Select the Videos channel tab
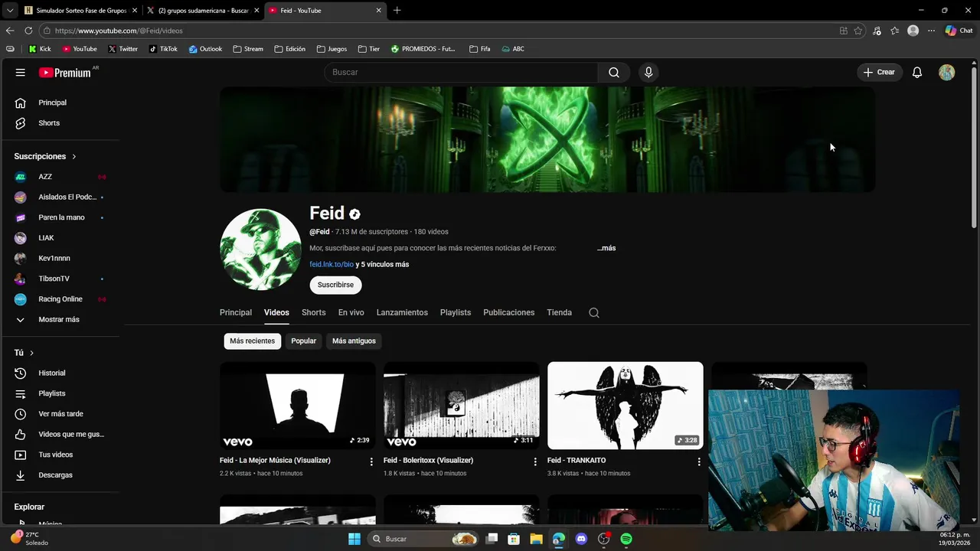 (x=276, y=312)
